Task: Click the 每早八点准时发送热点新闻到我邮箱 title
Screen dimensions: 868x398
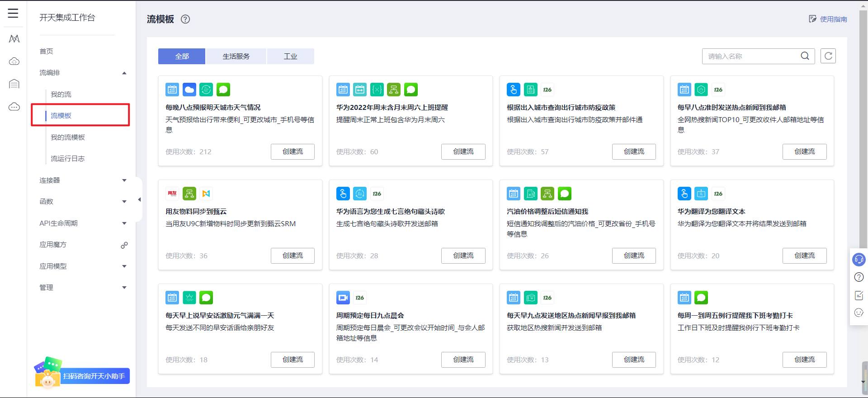Action: [732, 108]
